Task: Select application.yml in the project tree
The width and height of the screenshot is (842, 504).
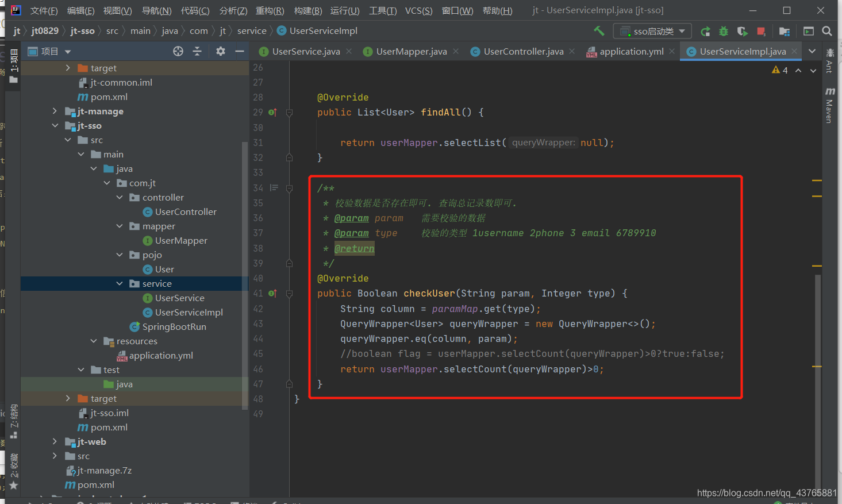Action: pyautogui.click(x=161, y=355)
